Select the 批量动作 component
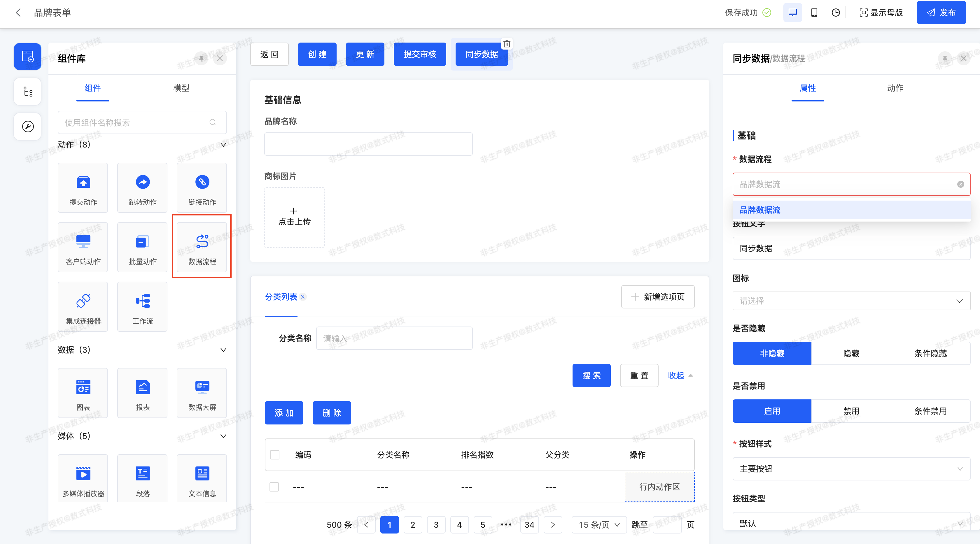 coord(142,247)
